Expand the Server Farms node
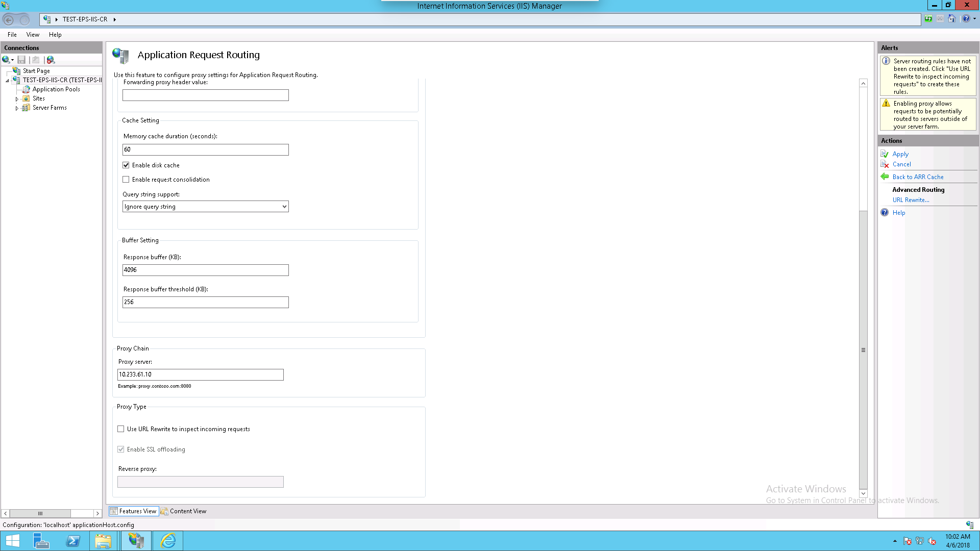Screen dimensions: 980x551 click(x=17, y=108)
